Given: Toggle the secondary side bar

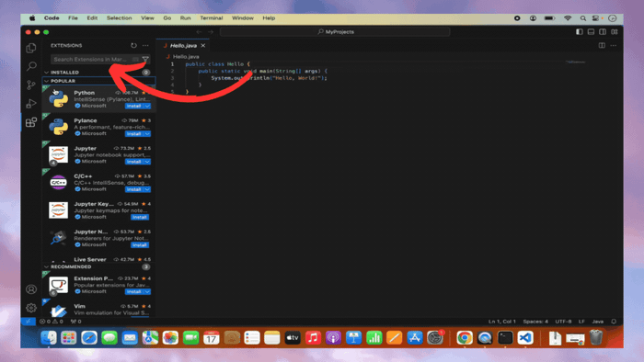Looking at the screenshot, I should click(603, 31).
